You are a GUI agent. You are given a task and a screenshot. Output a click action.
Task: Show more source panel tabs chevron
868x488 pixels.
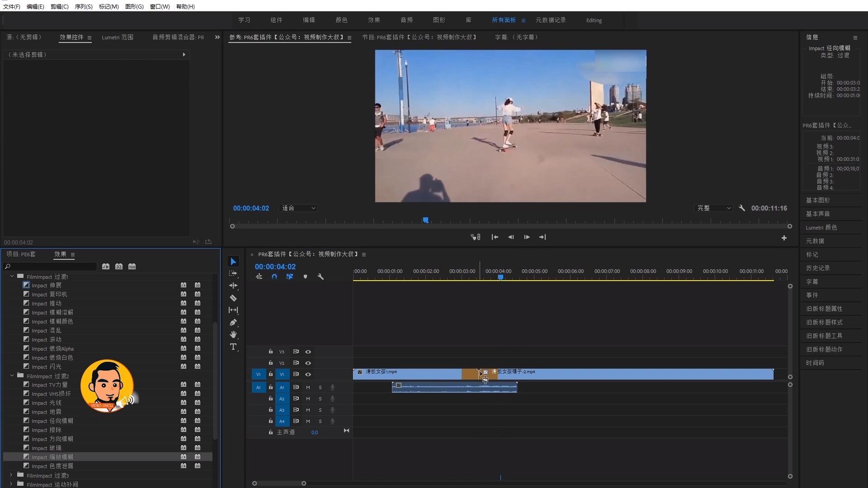coord(217,37)
